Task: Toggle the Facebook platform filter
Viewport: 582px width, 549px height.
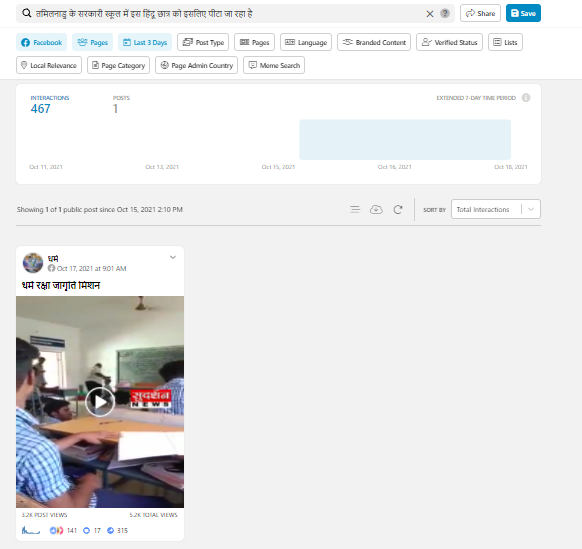Action: [x=42, y=42]
